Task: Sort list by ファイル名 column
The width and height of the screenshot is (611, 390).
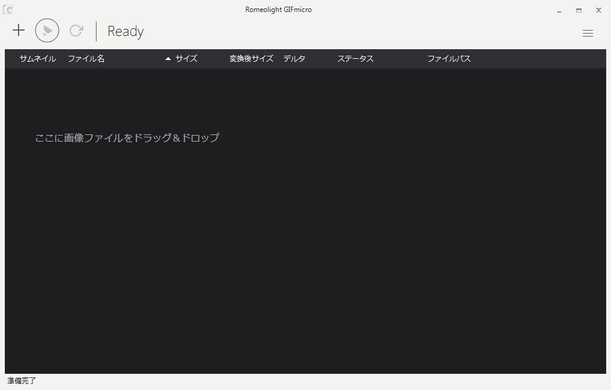Action: point(86,58)
